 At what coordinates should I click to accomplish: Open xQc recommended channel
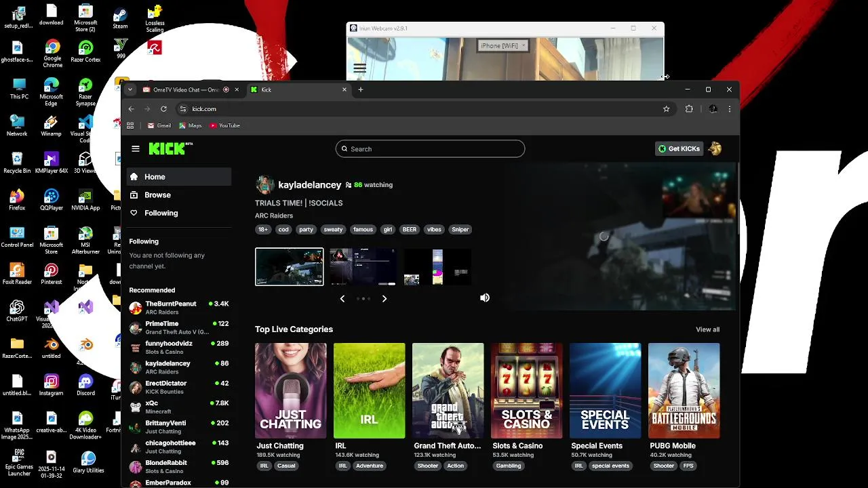point(179,407)
